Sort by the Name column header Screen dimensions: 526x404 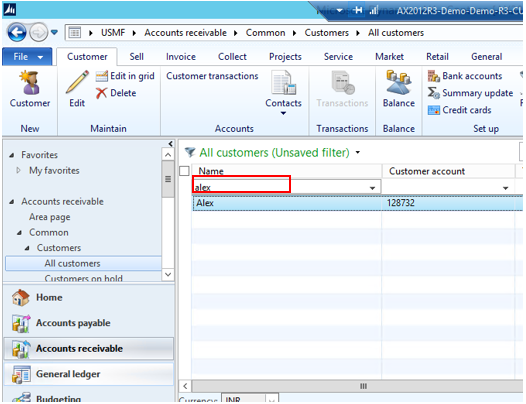point(287,171)
